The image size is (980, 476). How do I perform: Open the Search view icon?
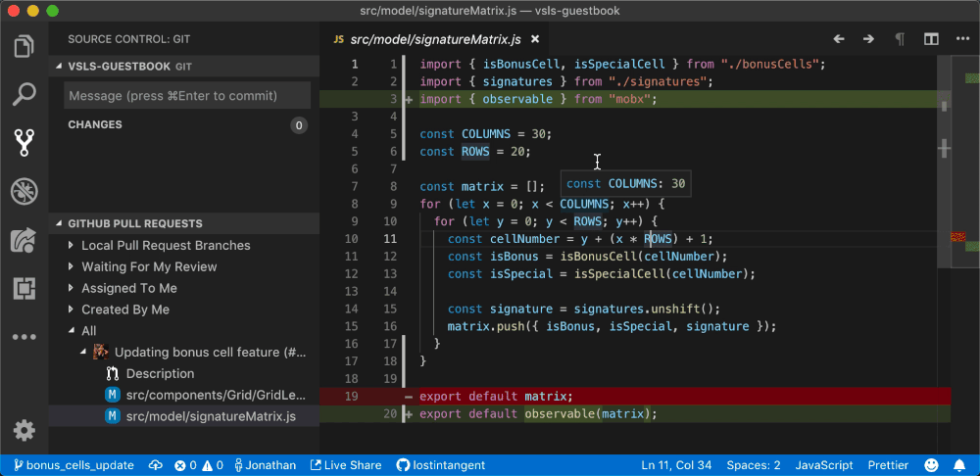(24, 94)
